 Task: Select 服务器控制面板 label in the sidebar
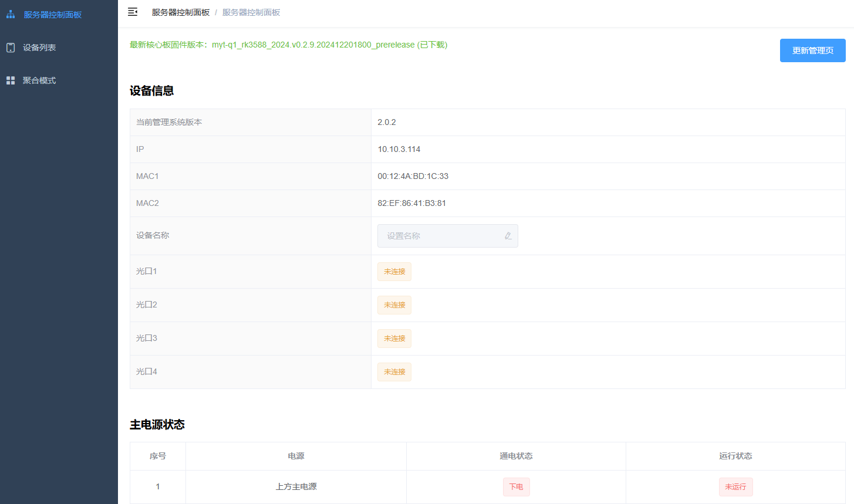click(53, 15)
